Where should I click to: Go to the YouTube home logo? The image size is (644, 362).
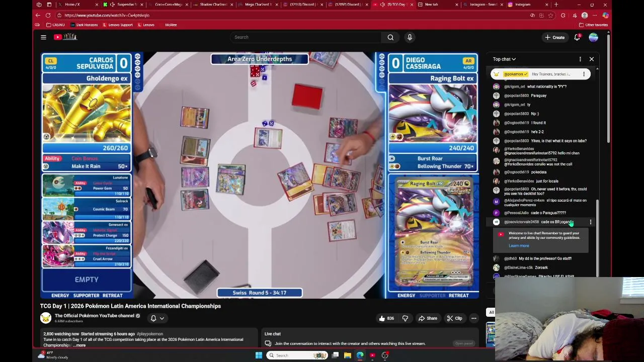[65, 37]
